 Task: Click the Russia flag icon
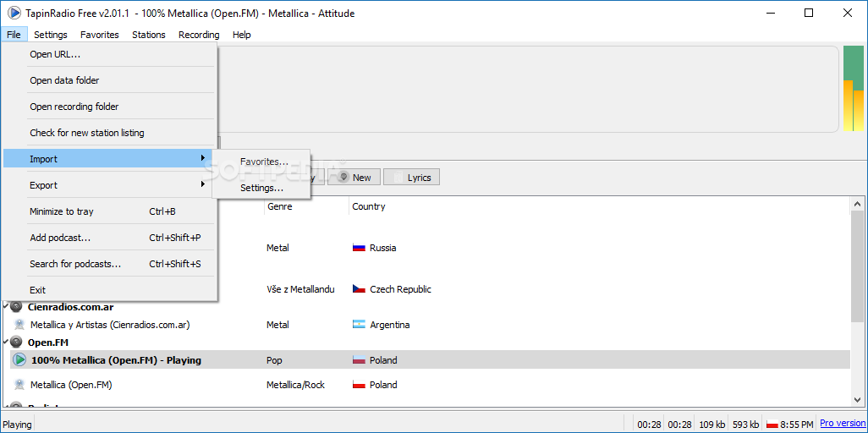coord(359,248)
